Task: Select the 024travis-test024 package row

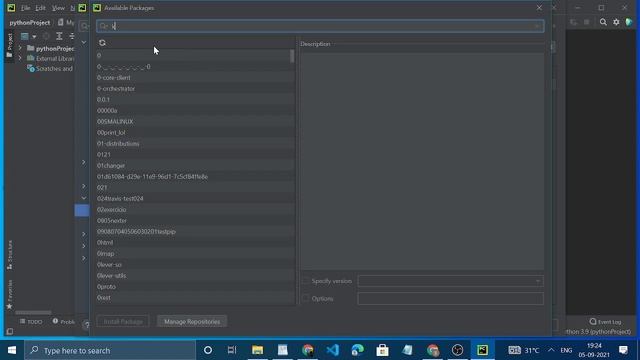Action: (x=196, y=199)
